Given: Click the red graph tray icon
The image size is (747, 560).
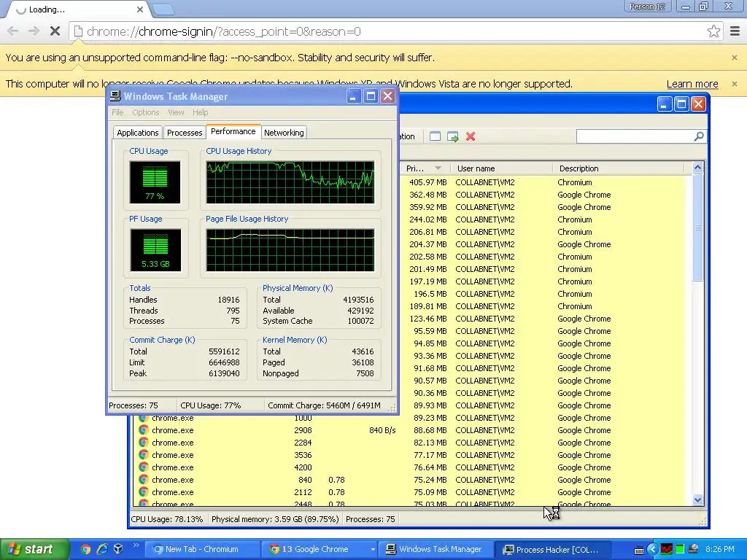Looking at the screenshot, I should [667, 549].
